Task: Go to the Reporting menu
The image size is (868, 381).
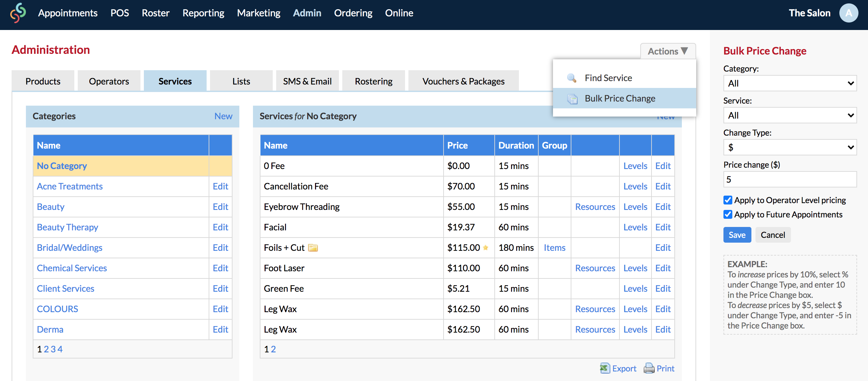Action: (203, 13)
